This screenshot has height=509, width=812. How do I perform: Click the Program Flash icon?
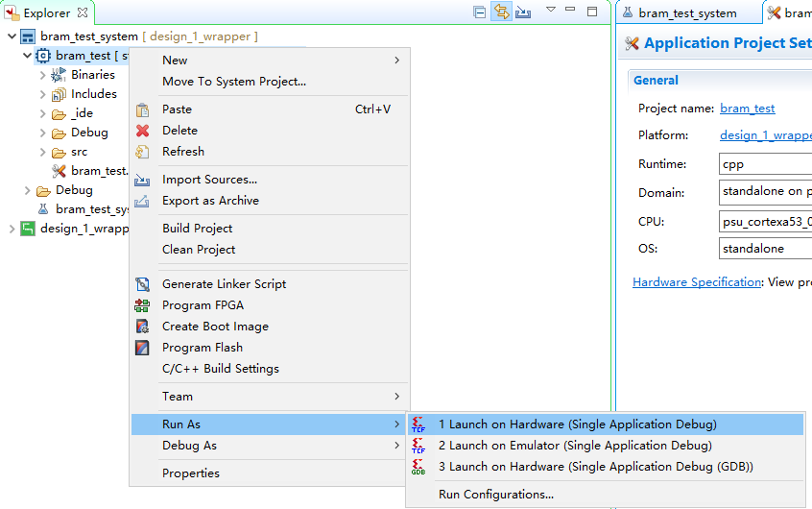[x=142, y=348]
